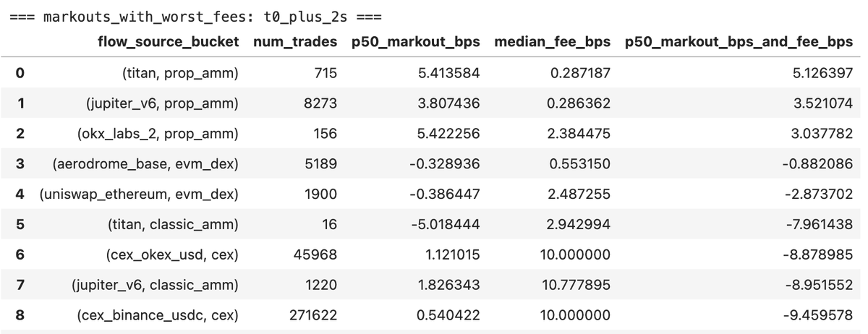Click row index 0

click(20, 73)
